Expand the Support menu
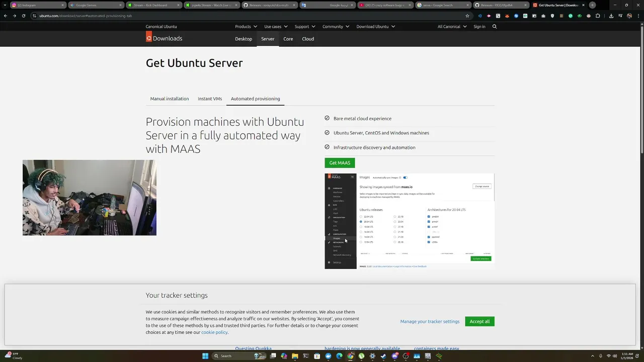This screenshot has height=362, width=644. click(x=305, y=26)
